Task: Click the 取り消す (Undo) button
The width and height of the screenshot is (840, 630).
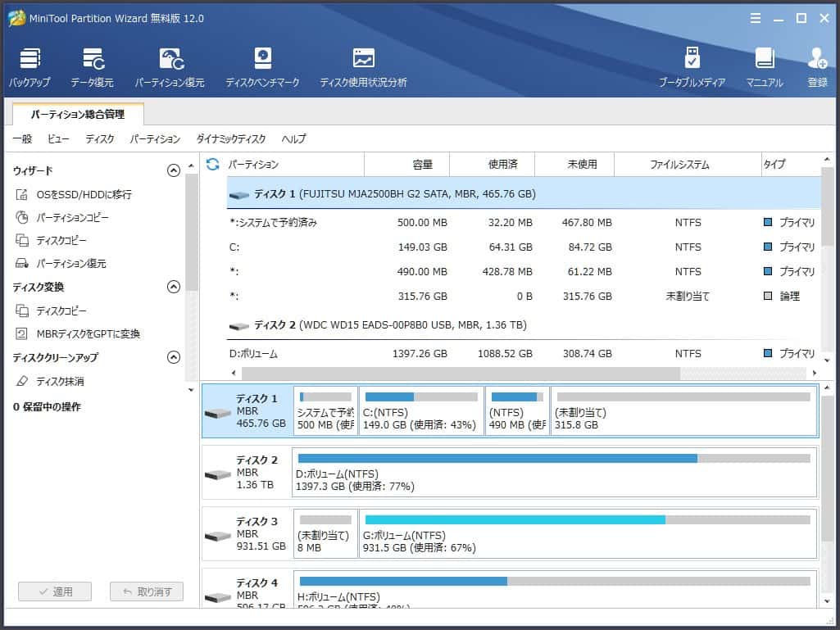Action: (x=147, y=591)
